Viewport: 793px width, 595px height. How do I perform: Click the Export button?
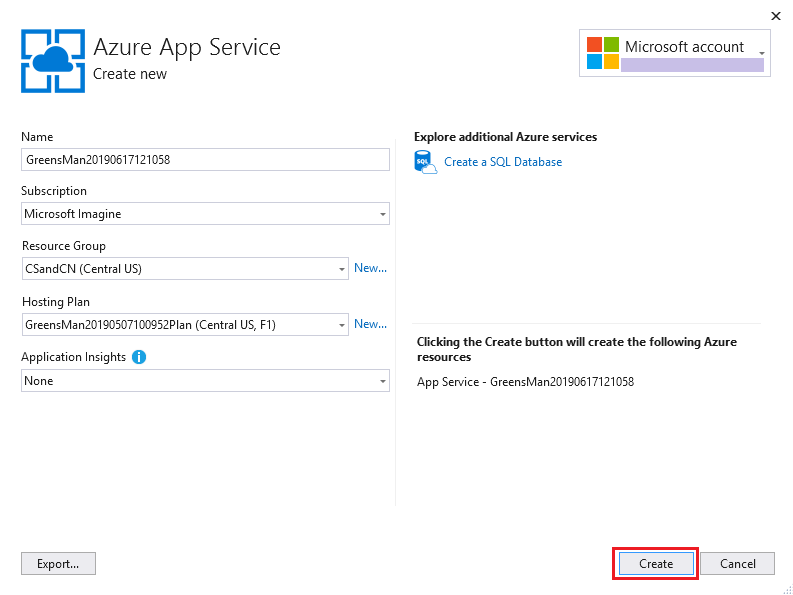[x=58, y=564]
